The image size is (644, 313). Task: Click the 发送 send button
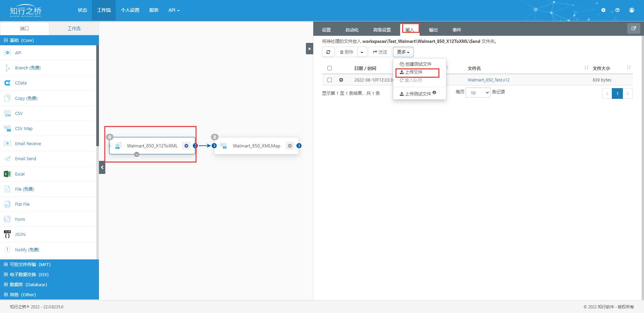[x=380, y=52]
